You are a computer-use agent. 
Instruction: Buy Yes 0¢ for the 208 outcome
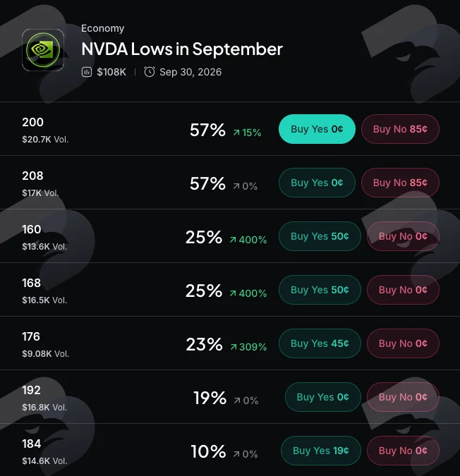pyautogui.click(x=317, y=183)
